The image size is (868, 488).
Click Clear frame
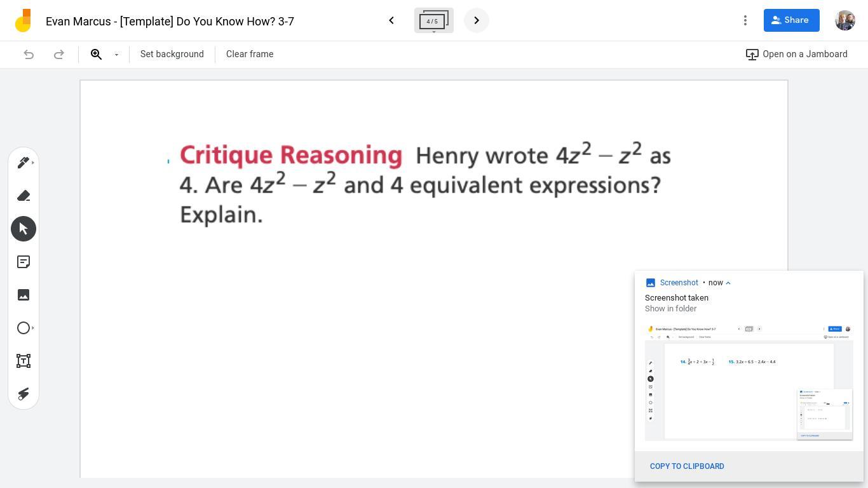[x=250, y=54]
